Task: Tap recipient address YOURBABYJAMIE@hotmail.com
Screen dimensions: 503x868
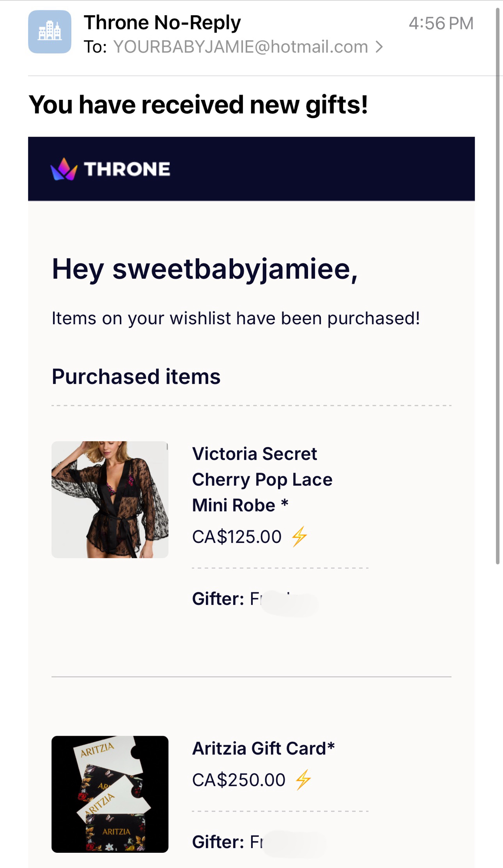Action: (241, 47)
